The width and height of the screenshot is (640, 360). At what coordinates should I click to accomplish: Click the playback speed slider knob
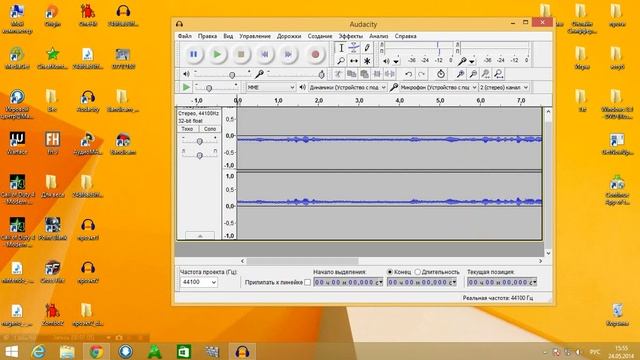[x=209, y=88]
